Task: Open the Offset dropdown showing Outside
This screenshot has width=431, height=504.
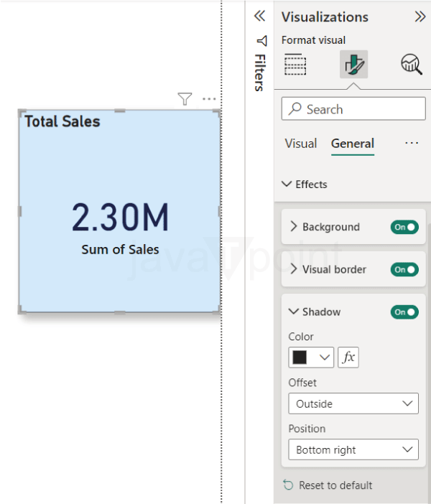Action: 353,403
